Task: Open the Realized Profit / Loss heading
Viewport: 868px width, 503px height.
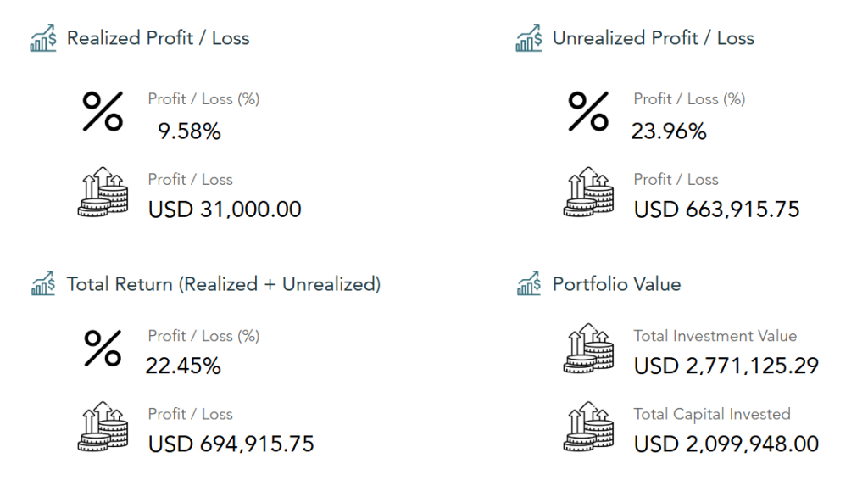Action: click(x=159, y=38)
